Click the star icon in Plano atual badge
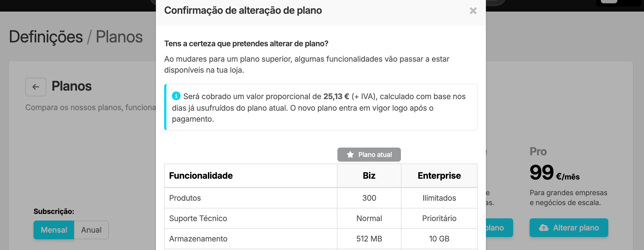Image resolution: width=644 pixels, height=250 pixels. tap(350, 155)
